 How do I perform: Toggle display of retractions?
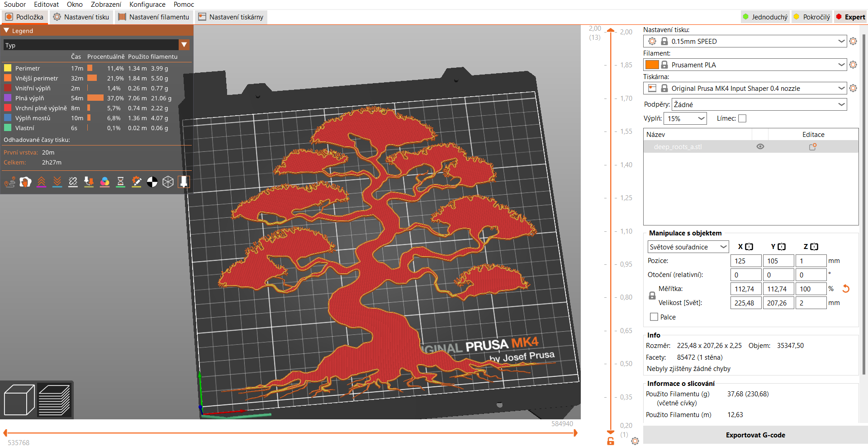tap(41, 182)
